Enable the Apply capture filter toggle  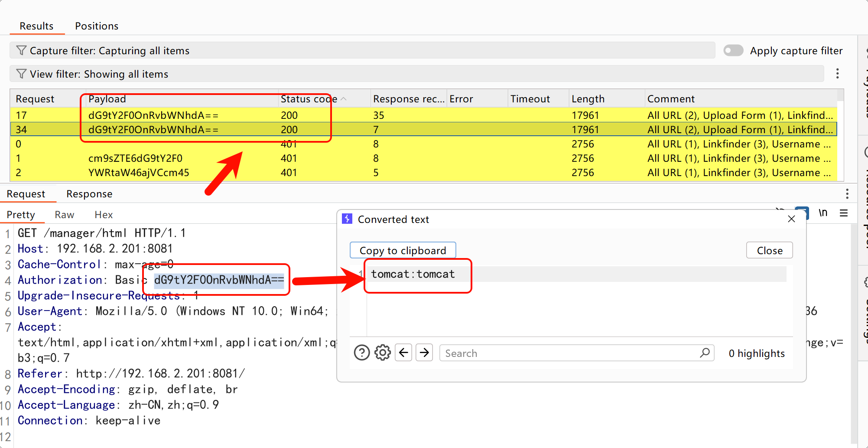pos(733,51)
